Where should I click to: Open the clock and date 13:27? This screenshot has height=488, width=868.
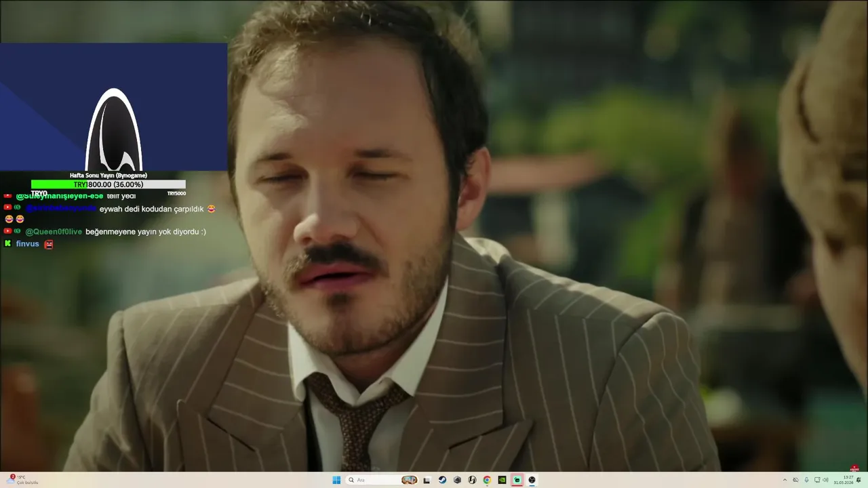click(844, 480)
